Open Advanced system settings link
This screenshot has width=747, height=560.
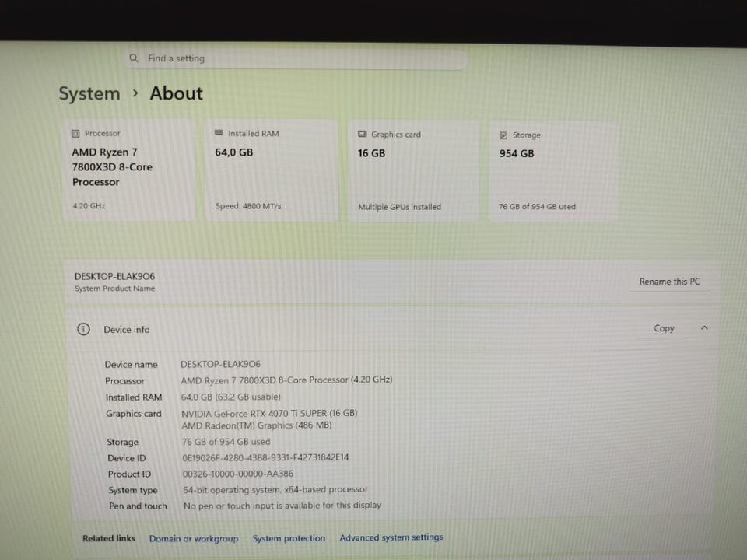(391, 537)
